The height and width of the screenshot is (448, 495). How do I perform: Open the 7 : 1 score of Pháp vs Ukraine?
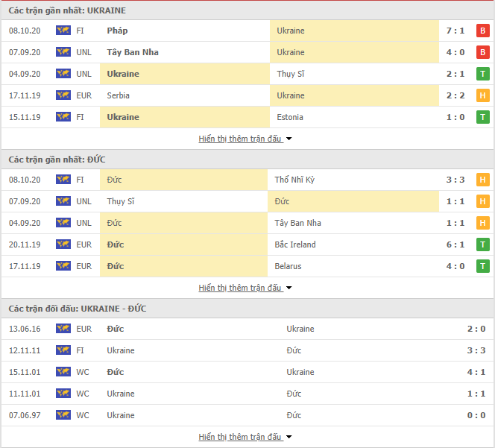455,31
